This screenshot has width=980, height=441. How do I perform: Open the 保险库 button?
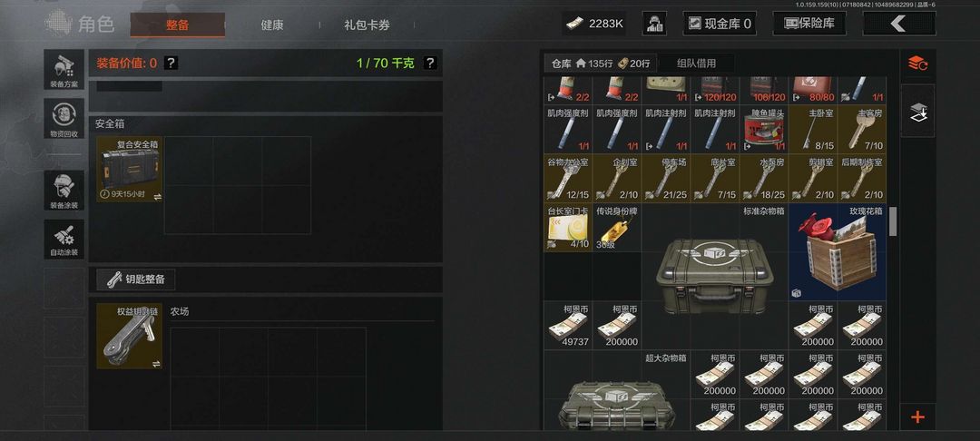point(809,24)
